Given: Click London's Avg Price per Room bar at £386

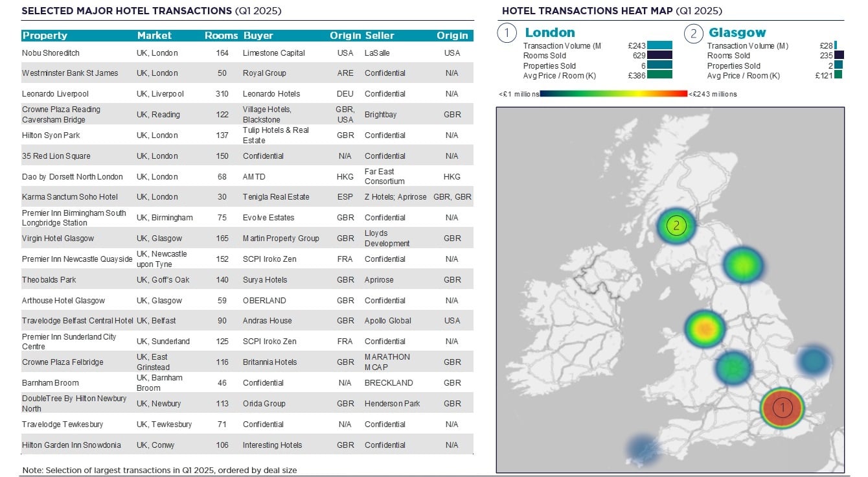Looking at the screenshot, I should 659,75.
